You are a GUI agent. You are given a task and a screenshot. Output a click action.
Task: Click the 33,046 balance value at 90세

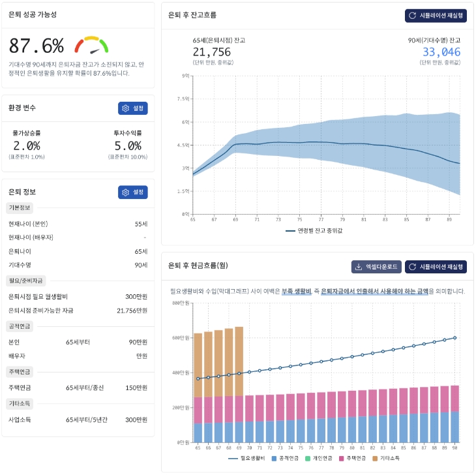[x=441, y=52]
